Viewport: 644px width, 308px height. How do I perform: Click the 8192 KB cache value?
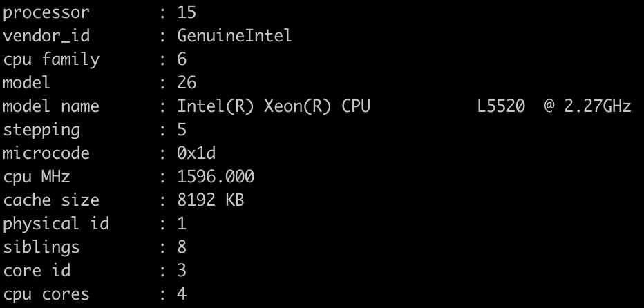[211, 200]
